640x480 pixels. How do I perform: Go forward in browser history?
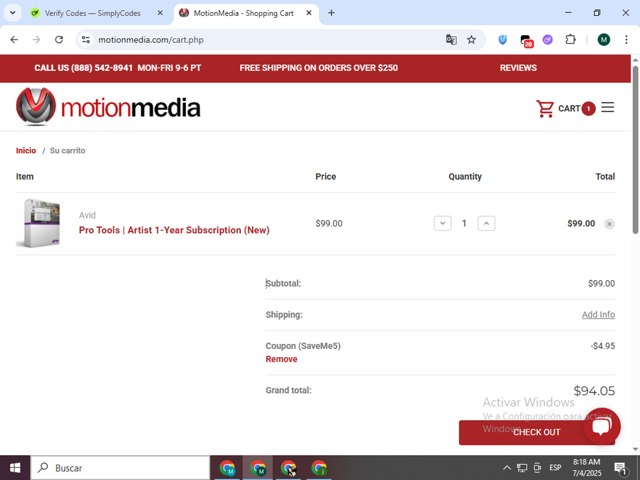click(x=37, y=40)
